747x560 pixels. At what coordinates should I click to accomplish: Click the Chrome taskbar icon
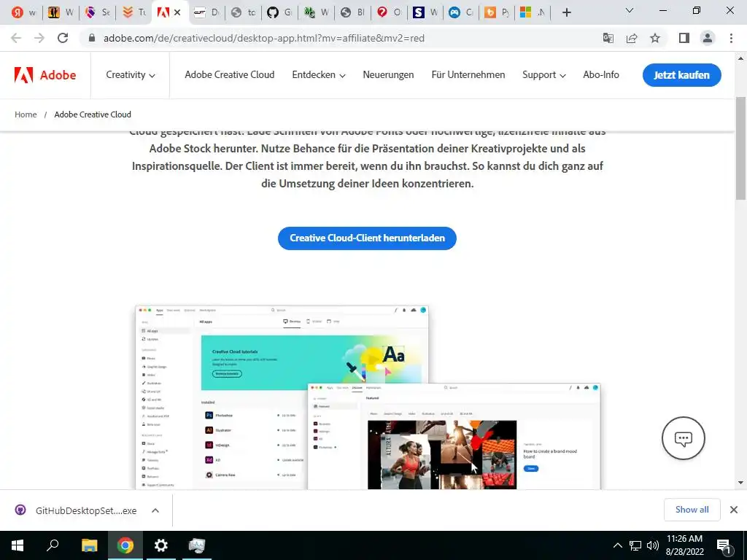pos(125,545)
